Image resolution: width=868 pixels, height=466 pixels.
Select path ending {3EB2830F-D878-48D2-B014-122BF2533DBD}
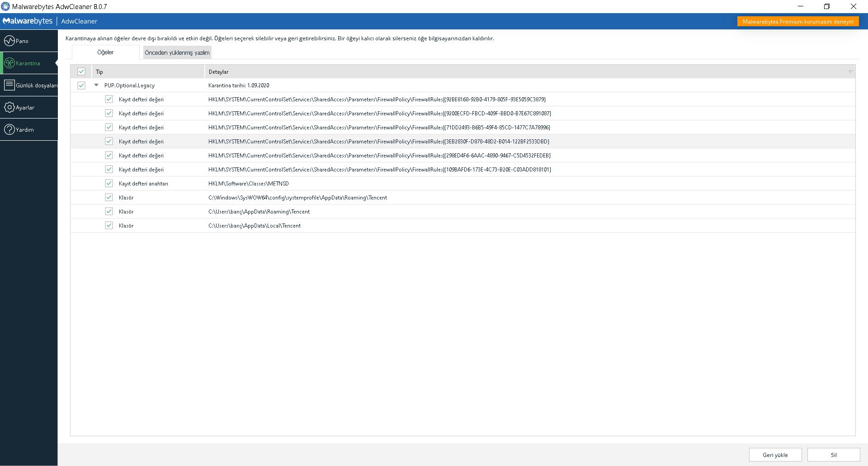click(x=379, y=142)
